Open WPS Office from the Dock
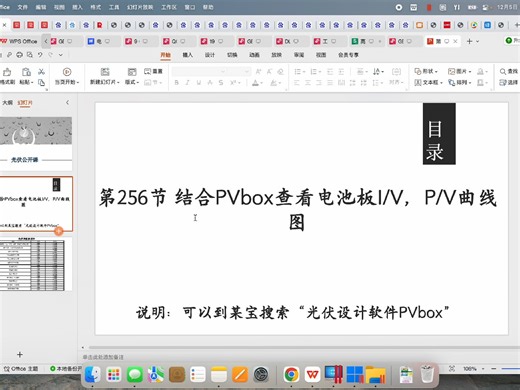Image resolution: width=520 pixels, height=390 pixels. [x=312, y=374]
